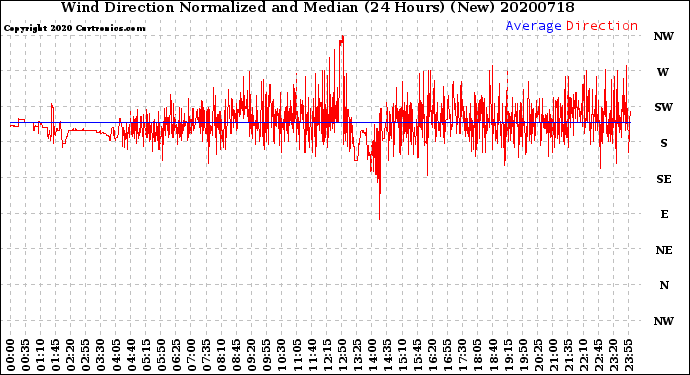
Task: Click the 00:35 time axis label
Action: pyautogui.click(x=26, y=355)
